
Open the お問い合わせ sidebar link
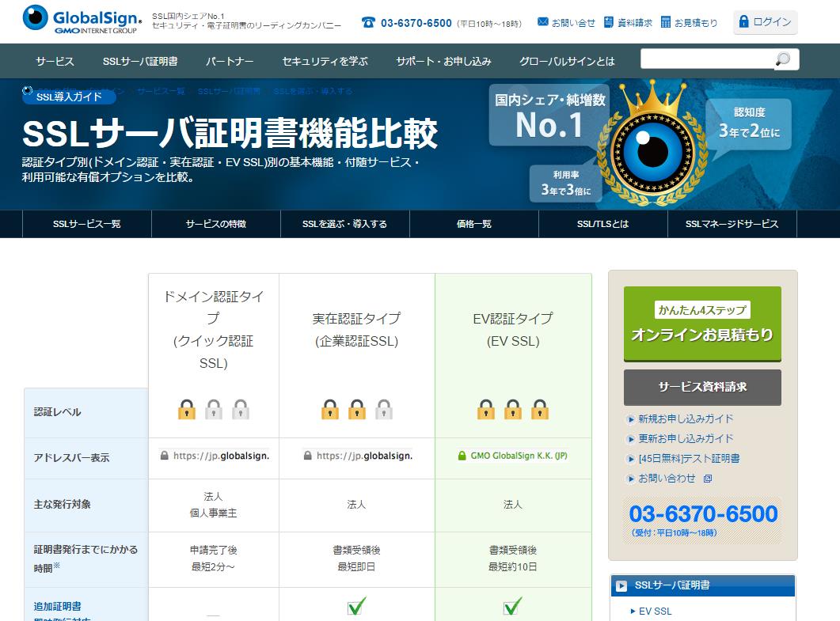pos(667,479)
